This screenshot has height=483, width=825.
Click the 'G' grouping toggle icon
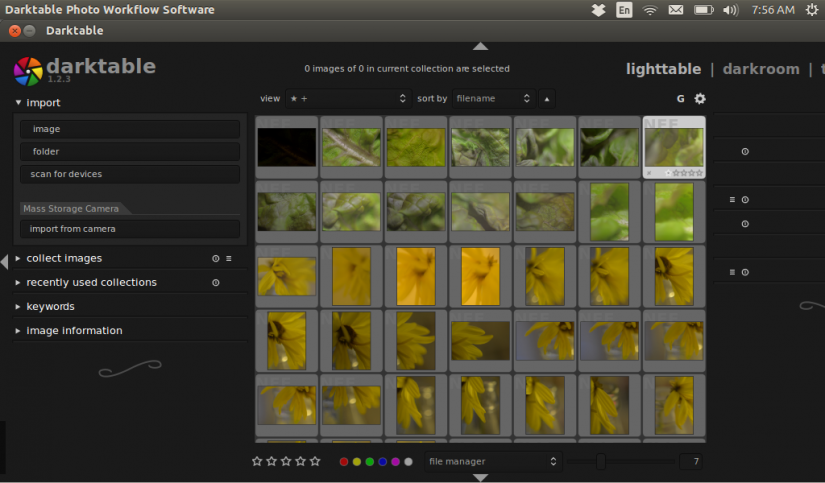(681, 99)
